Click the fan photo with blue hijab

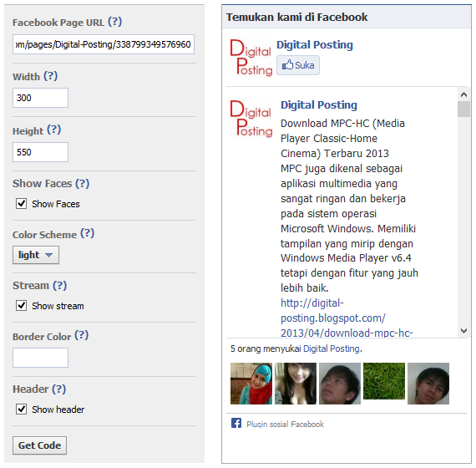251,384
